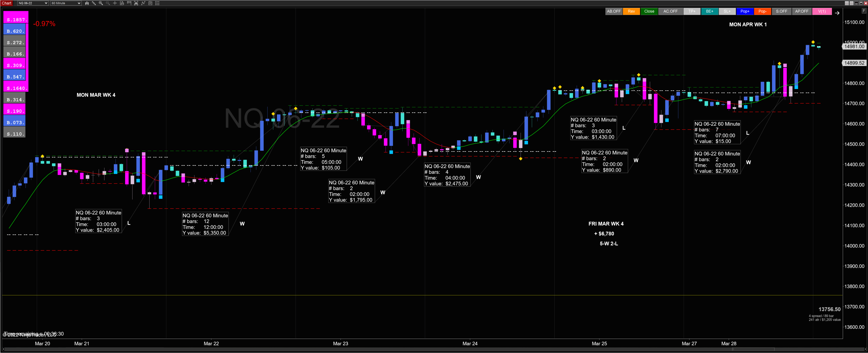Click the 13756.50 price text
Image resolution: width=868 pixels, height=353 pixels.
point(830,309)
